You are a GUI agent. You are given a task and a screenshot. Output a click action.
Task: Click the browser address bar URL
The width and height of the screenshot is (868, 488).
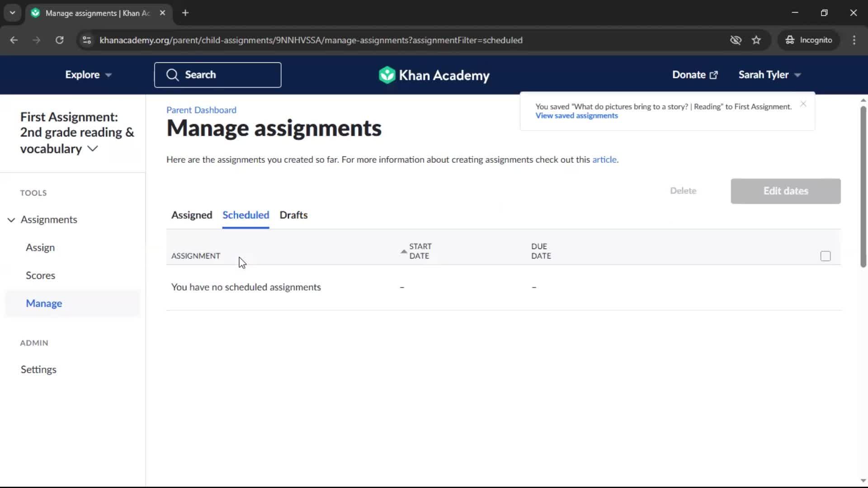click(x=311, y=40)
